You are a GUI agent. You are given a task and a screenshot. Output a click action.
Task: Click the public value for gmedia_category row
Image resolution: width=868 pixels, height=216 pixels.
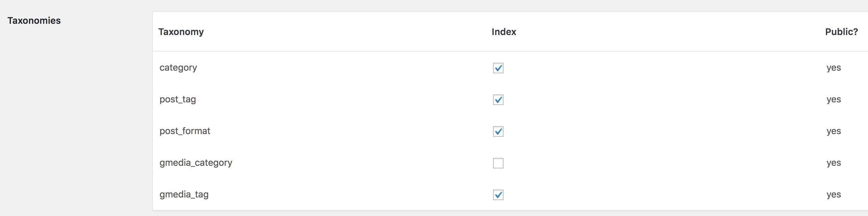834,163
